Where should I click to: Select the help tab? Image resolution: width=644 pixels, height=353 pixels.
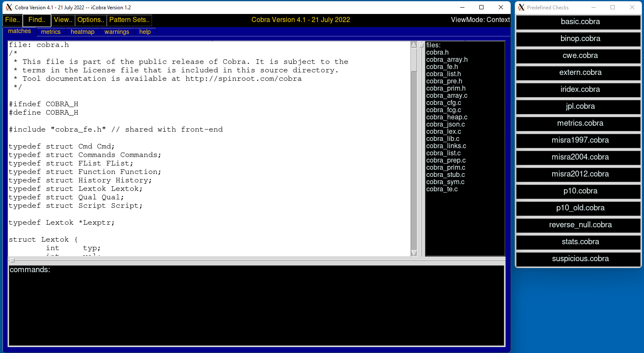(x=145, y=32)
